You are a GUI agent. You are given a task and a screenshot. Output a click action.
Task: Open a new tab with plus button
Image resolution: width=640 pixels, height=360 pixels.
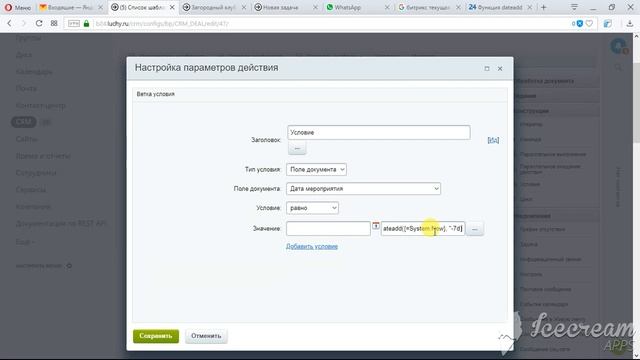[x=544, y=7]
